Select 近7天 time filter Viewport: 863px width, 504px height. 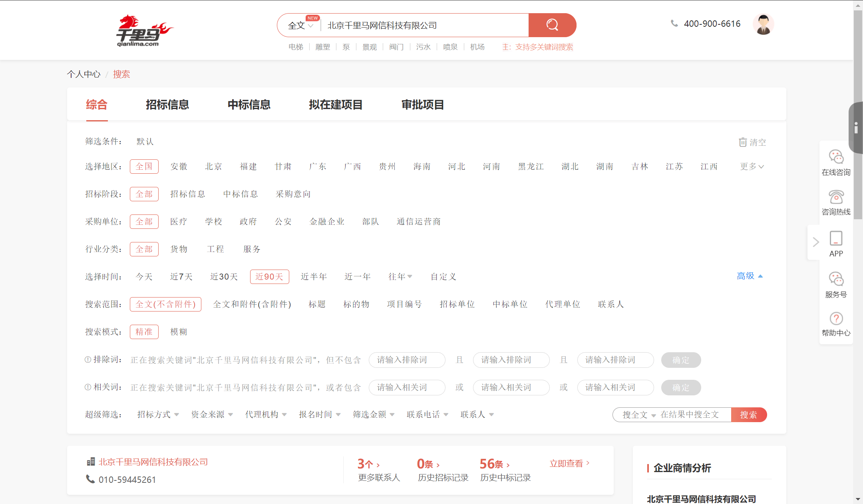[181, 277]
